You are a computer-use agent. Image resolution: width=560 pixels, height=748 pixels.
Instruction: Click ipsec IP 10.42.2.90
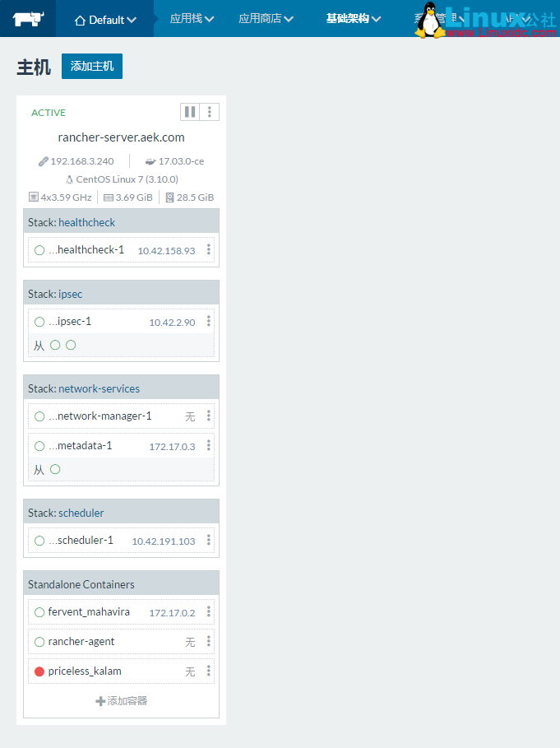172,323
